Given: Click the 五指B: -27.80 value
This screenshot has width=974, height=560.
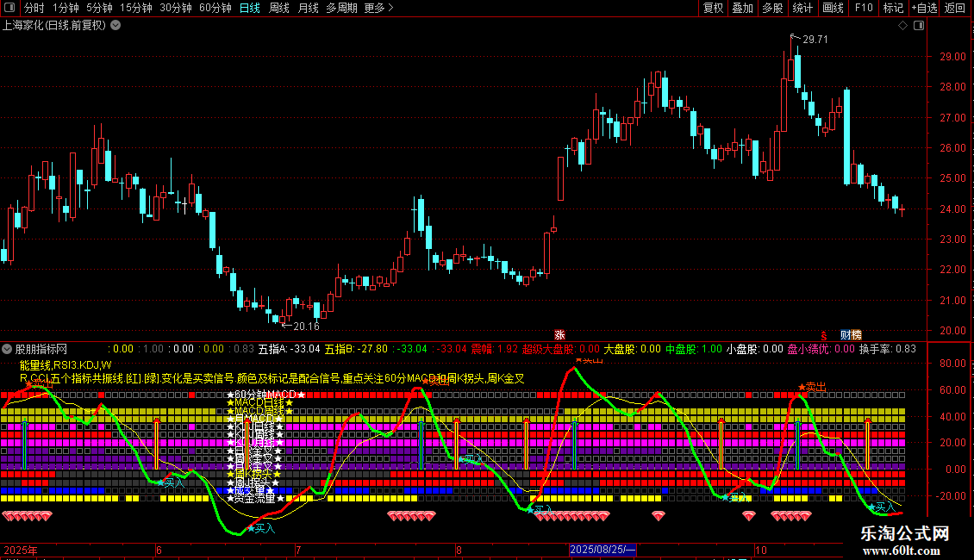Looking at the screenshot, I should 356,349.
